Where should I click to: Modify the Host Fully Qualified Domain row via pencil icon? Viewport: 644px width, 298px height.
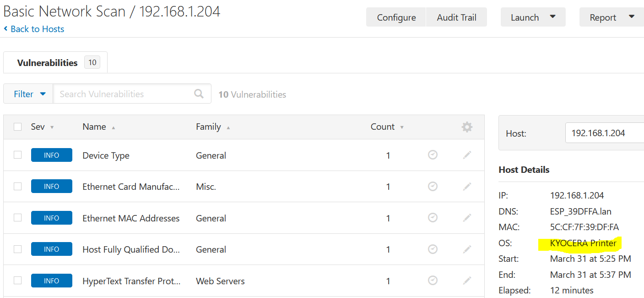coord(467,249)
